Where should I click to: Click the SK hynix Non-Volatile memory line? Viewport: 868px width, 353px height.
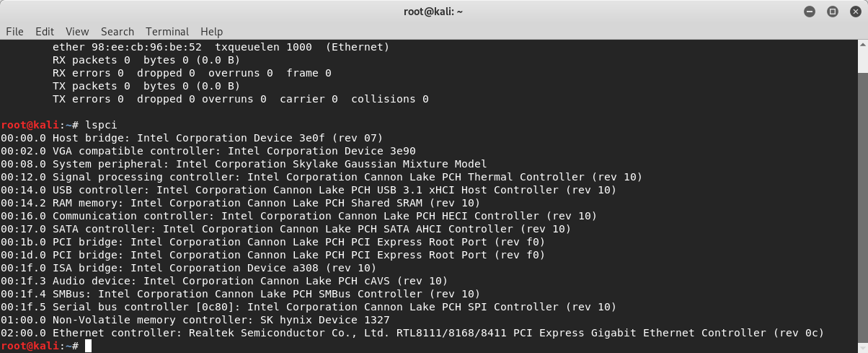point(195,320)
